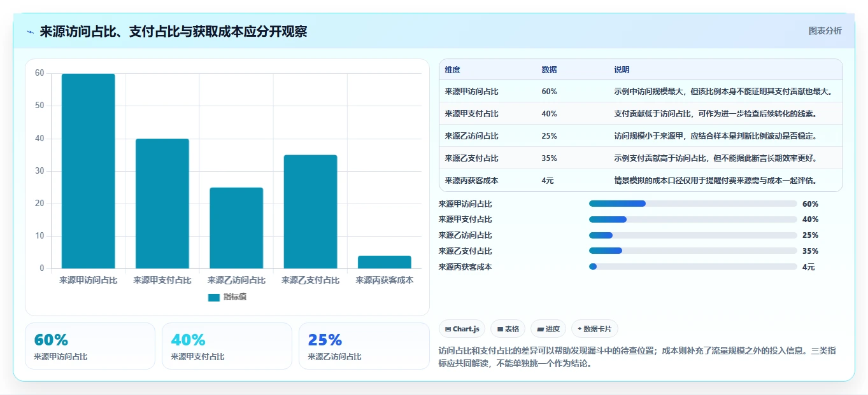Click the description starting 示例支付贡献高于访问占比
The width and height of the screenshot is (868, 395).
(715, 158)
